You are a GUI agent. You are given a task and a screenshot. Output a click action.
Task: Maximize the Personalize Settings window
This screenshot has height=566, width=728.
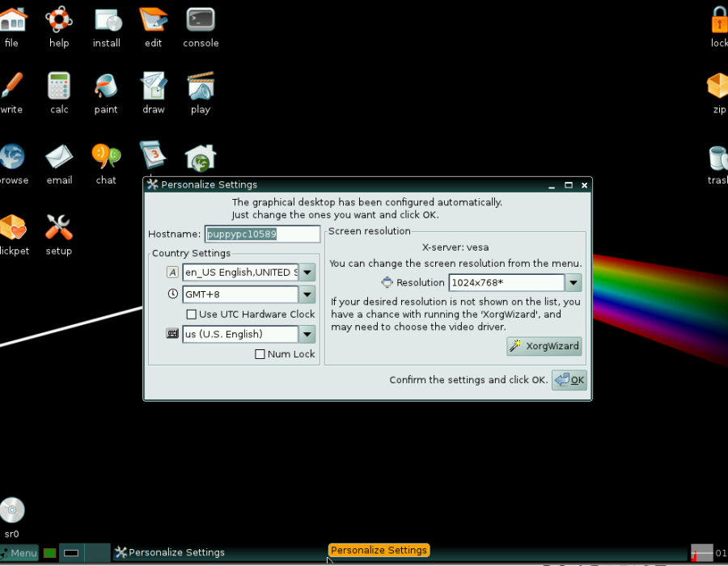[569, 185]
